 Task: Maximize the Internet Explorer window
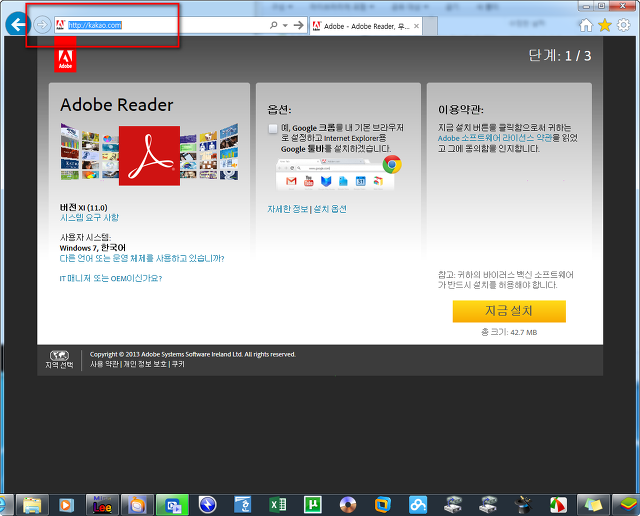[x=602, y=6]
